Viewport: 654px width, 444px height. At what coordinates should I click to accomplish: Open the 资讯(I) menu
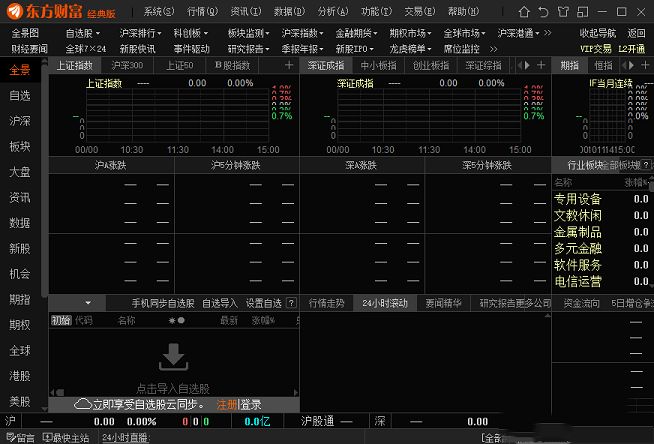coord(246,12)
